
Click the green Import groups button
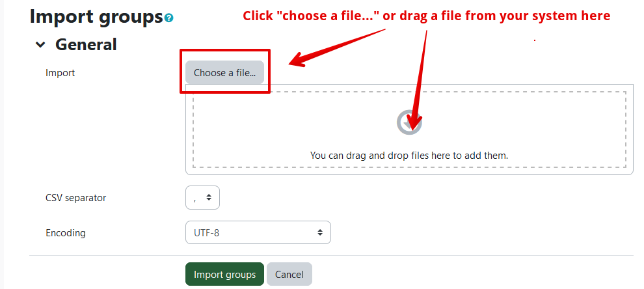point(224,275)
